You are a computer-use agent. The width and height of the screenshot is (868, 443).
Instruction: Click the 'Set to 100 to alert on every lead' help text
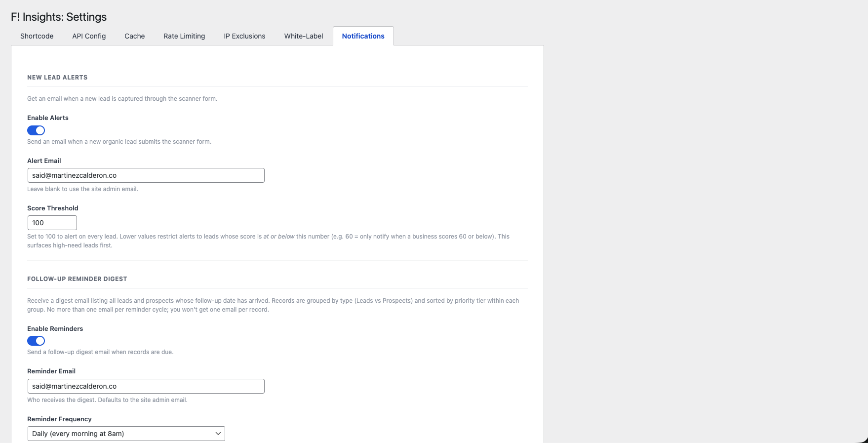click(269, 241)
